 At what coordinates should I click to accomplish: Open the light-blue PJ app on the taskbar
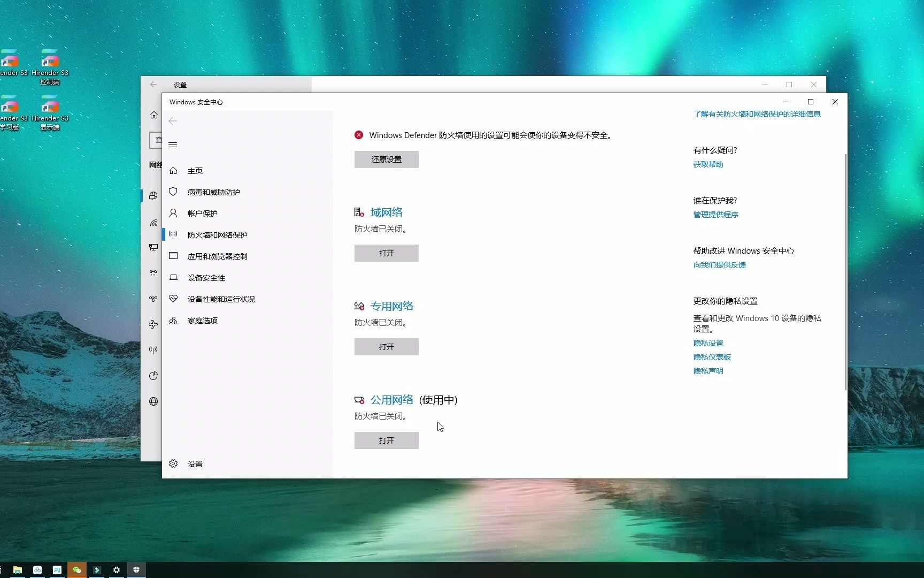(x=57, y=570)
